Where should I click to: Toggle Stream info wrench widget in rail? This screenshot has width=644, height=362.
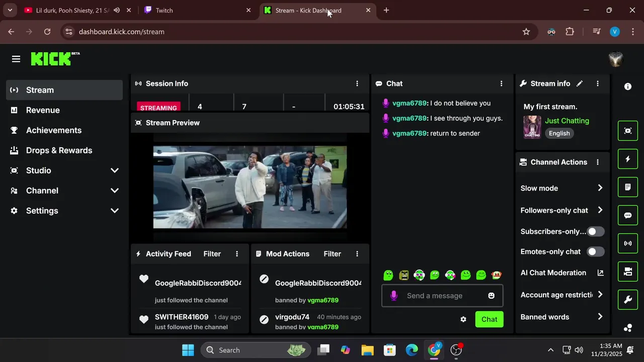point(628,300)
